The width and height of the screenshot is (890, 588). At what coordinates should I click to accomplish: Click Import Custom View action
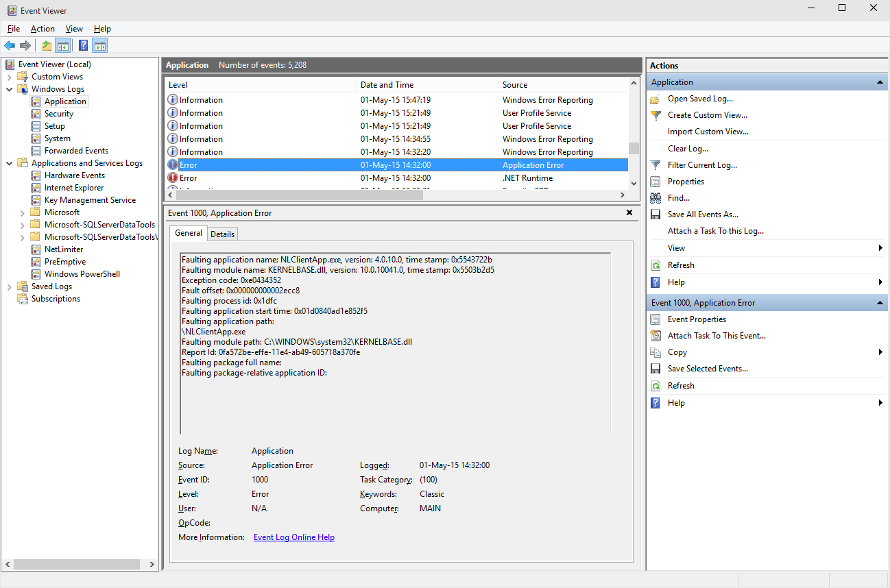pos(708,132)
